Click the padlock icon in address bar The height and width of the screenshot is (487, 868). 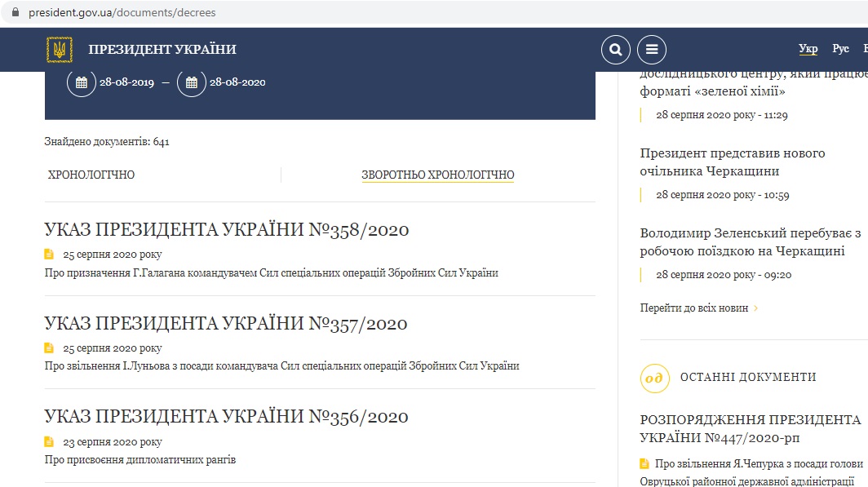point(15,12)
